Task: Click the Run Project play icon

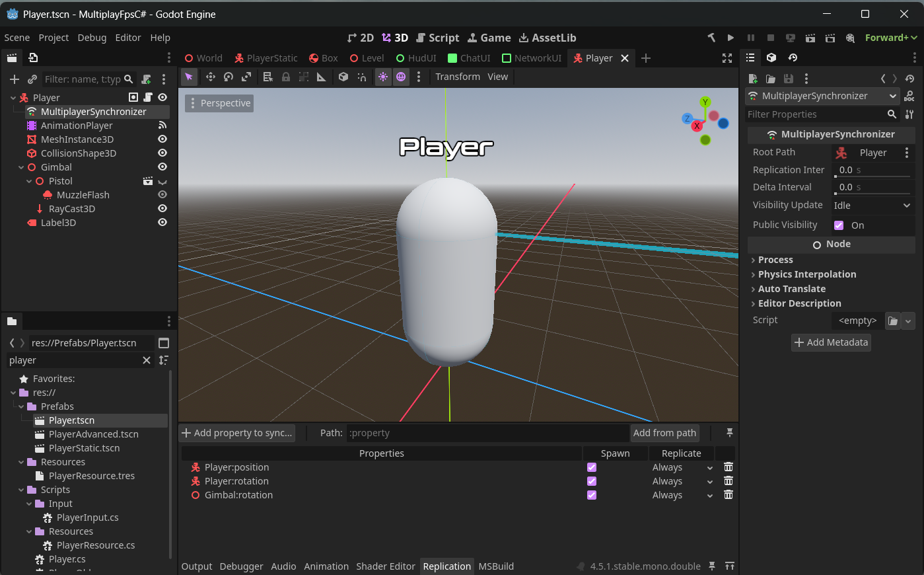Action: point(730,38)
